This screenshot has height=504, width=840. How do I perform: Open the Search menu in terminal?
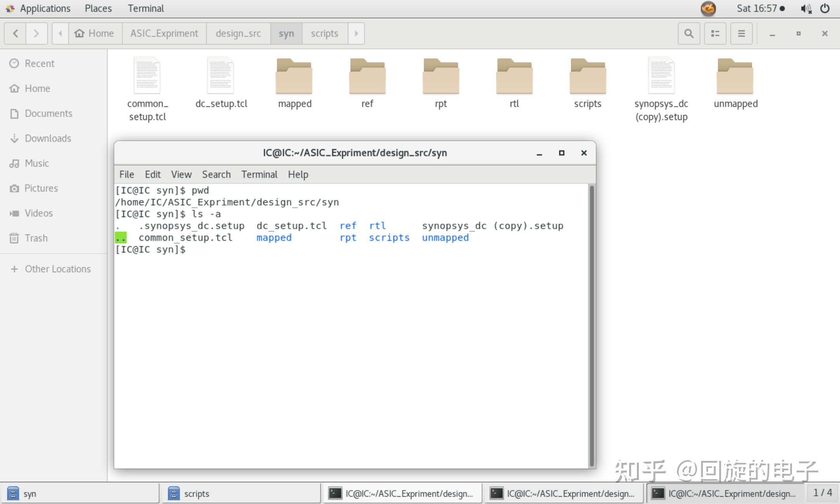tap(216, 174)
